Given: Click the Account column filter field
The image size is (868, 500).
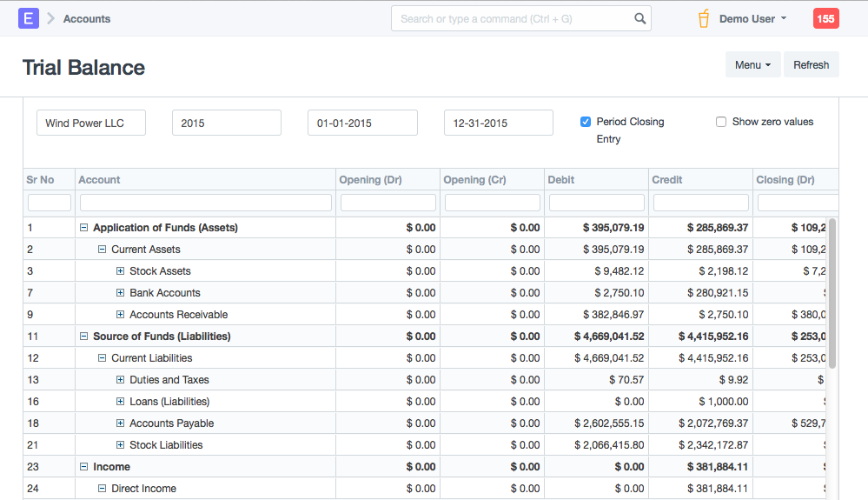Looking at the screenshot, I should 206,203.
